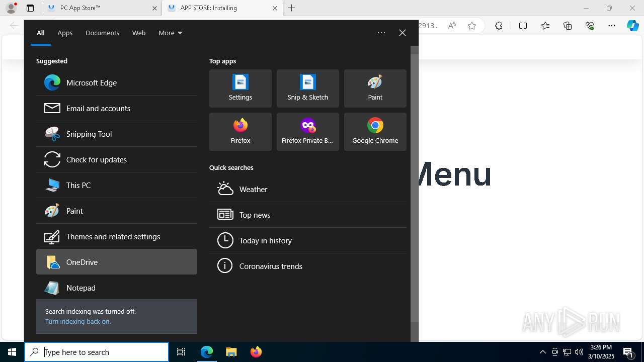
Task: Launch Snipping Tool from suggestions
Action: (x=117, y=134)
